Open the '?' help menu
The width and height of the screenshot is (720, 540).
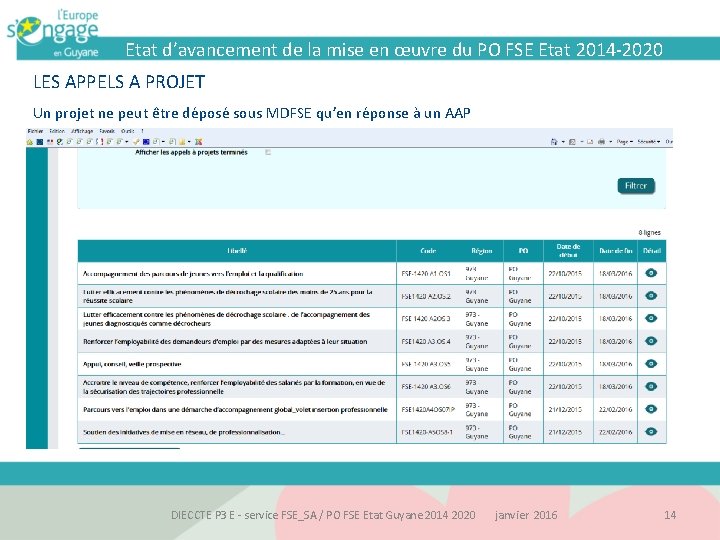[x=142, y=131]
